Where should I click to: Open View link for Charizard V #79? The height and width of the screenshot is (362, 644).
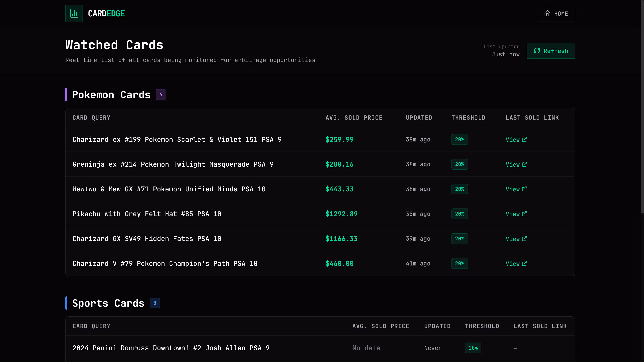516,264
